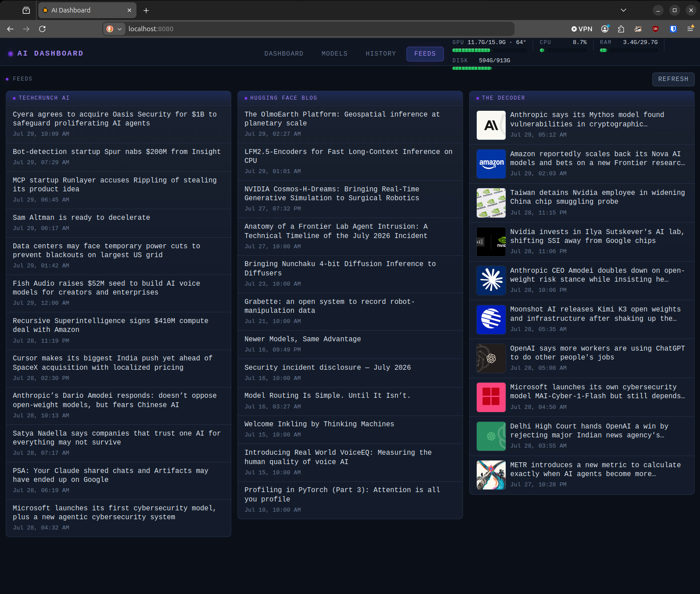The height and width of the screenshot is (594, 700).
Task: Click the RAM usage progress bar
Action: click(x=628, y=50)
